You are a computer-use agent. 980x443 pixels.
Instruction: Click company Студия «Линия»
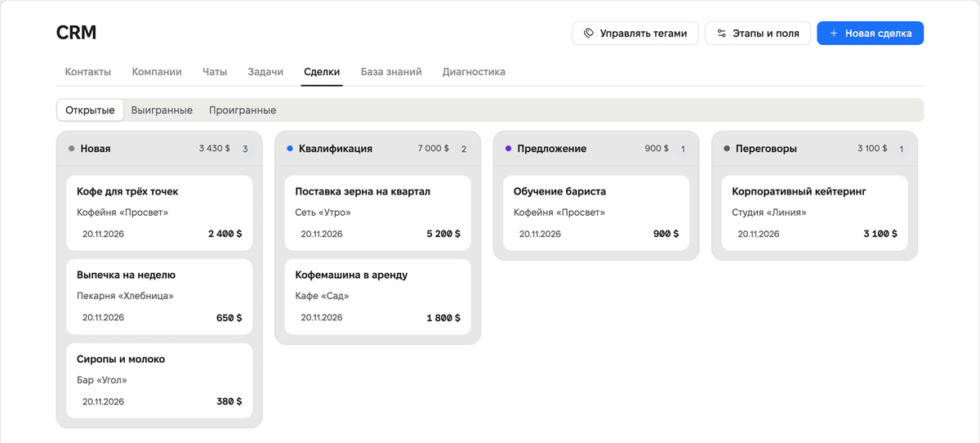pos(769,213)
